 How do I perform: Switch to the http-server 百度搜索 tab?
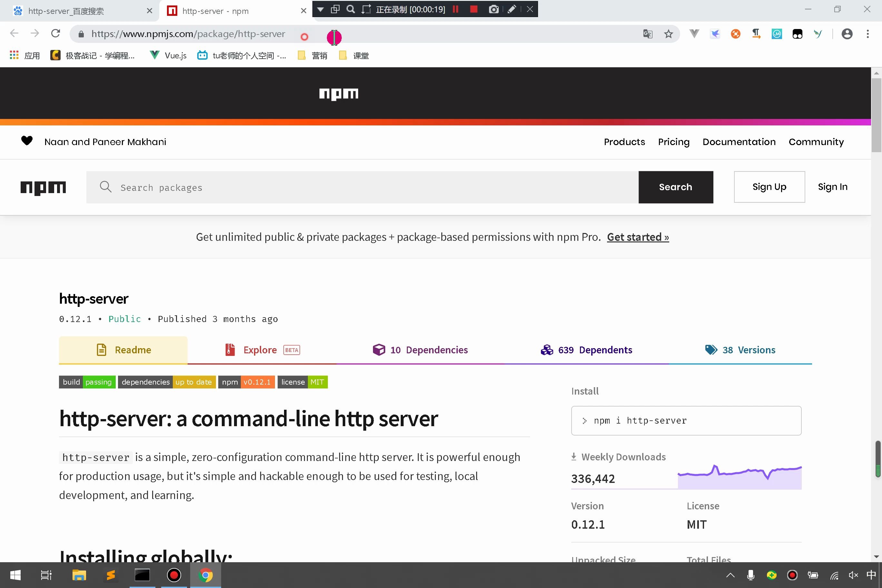coord(79,11)
